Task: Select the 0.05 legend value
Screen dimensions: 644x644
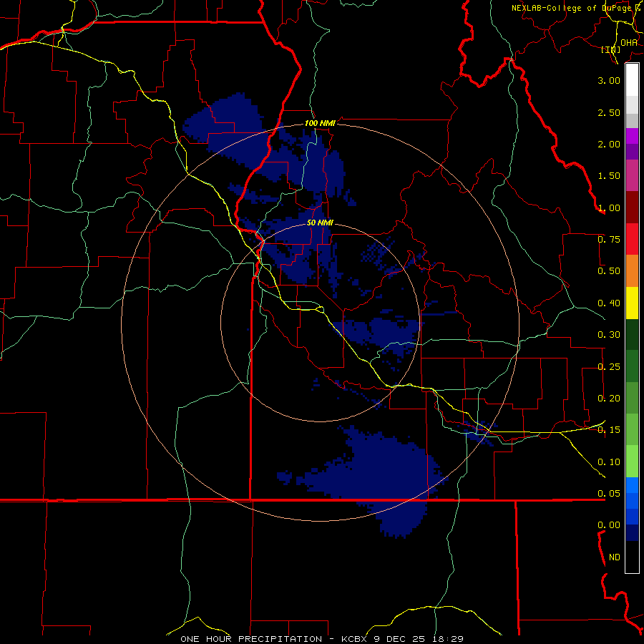Action: 609,493
